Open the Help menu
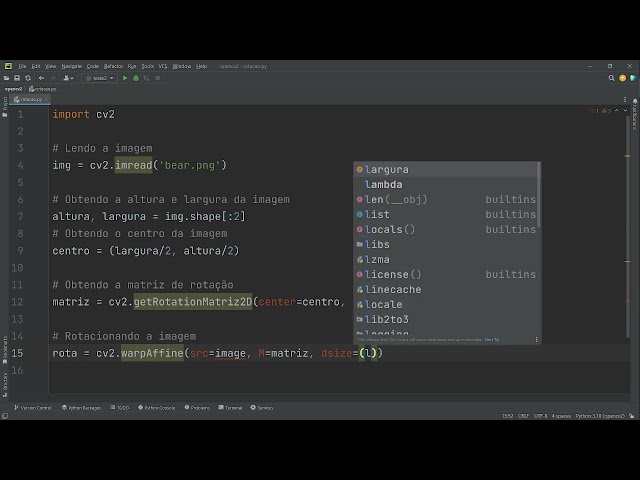The width and height of the screenshot is (640, 480). (202, 66)
